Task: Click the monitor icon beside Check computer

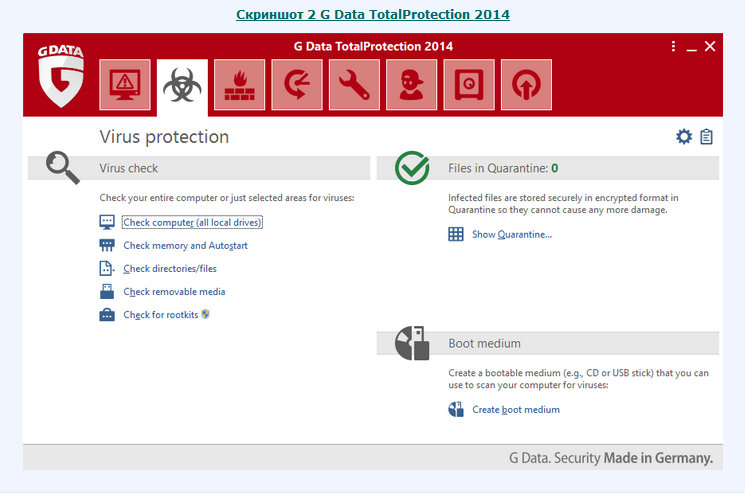Action: 107,222
